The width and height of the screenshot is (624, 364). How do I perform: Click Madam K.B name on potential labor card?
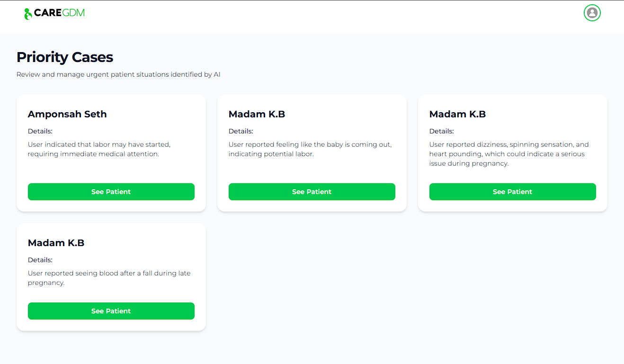[x=257, y=114]
